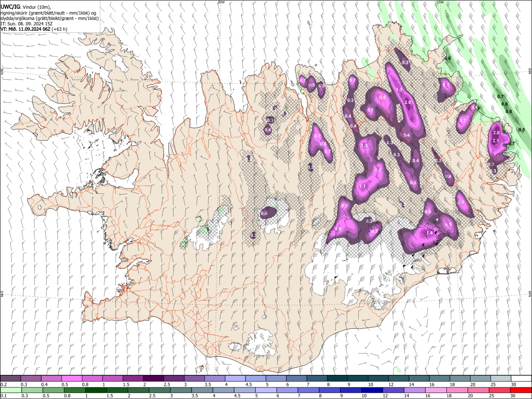Pick the darkest purple snow swatch between 2 and 2.5
Screen dimensions: 532x399
153,379
